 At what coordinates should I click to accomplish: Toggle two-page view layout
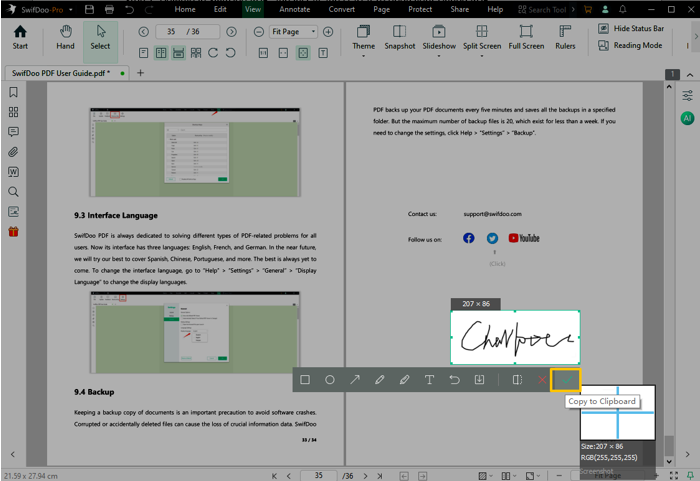[161, 53]
